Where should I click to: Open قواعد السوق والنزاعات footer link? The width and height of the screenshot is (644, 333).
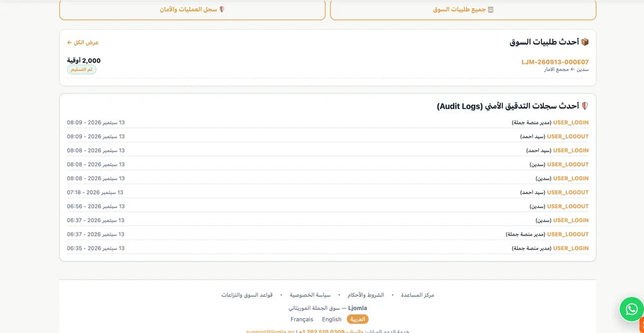point(247,295)
